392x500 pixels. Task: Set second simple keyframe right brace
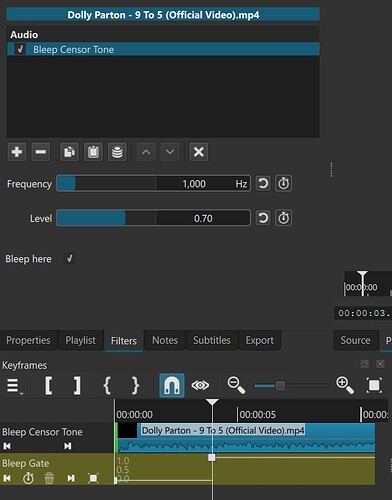(x=135, y=386)
